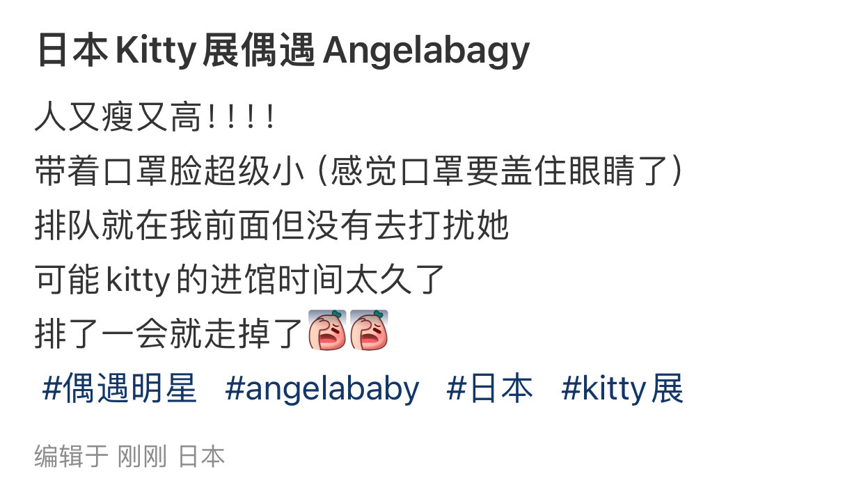This screenshot has height=483, width=868.
Task: Click the line 排队就在我前面但没有去打扰她
Action: (272, 225)
